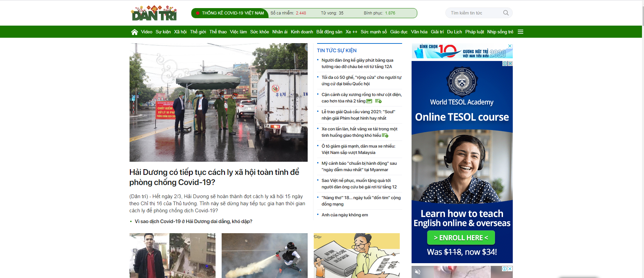Close the 'Bình chọn 10 gương mặt trẻ' banner
The image size is (644, 278).
click(510, 46)
